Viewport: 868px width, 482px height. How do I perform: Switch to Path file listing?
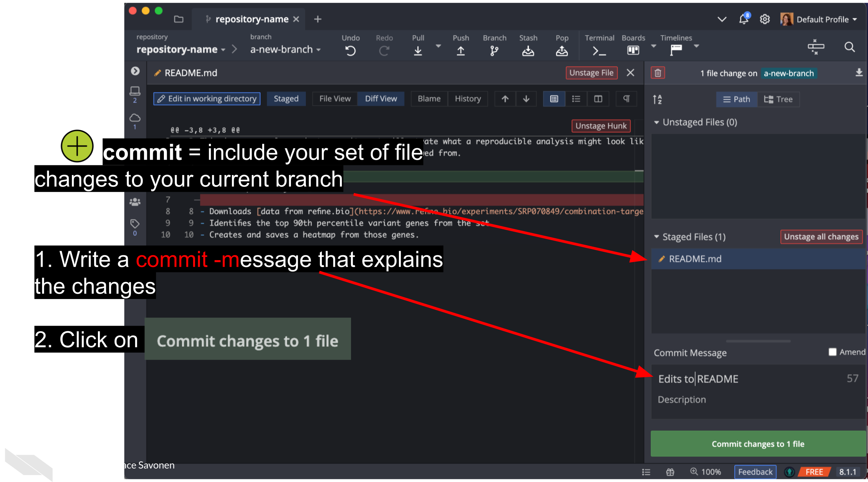coord(736,99)
